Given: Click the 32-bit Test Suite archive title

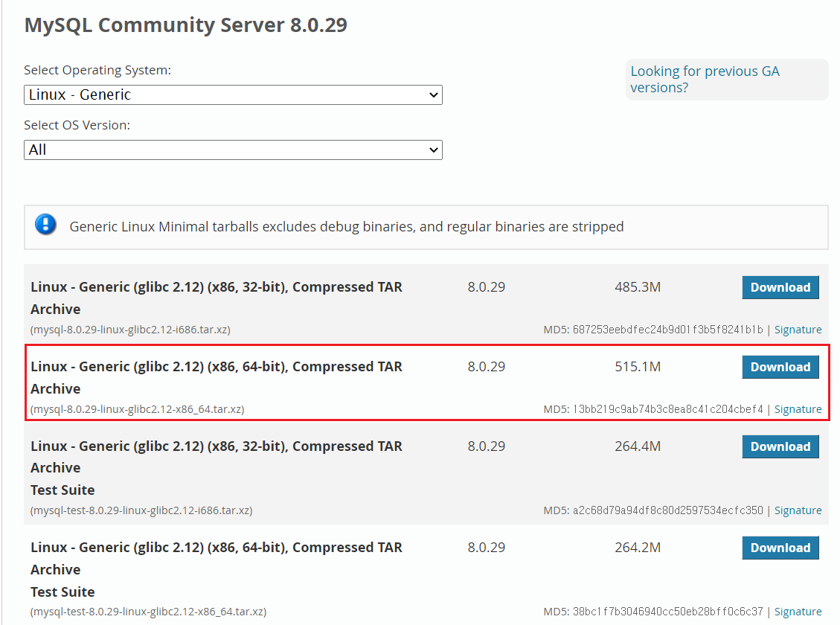Looking at the screenshot, I should point(217,468).
